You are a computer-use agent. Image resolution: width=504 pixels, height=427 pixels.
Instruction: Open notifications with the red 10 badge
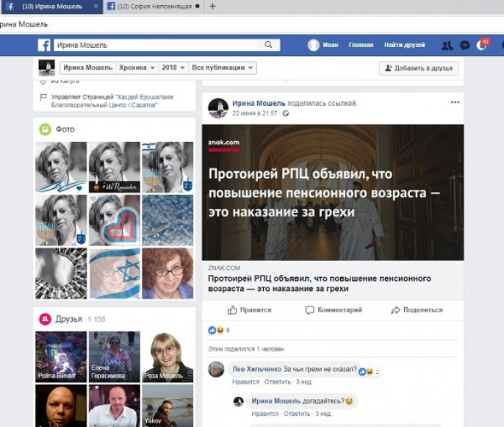click(482, 45)
